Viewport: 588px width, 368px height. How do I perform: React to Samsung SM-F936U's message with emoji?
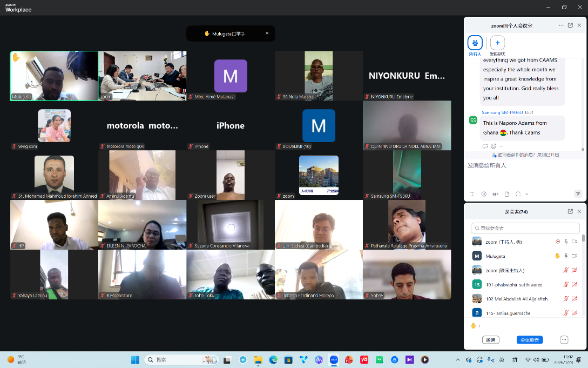coord(493,146)
